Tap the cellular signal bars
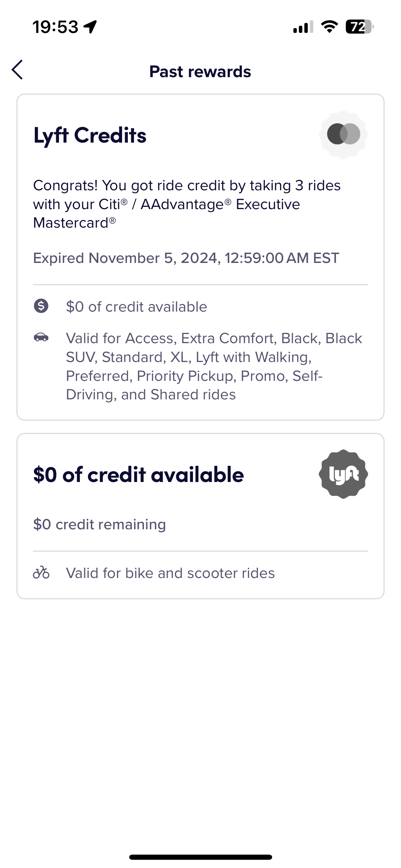The image size is (401, 868). pyautogui.click(x=303, y=26)
